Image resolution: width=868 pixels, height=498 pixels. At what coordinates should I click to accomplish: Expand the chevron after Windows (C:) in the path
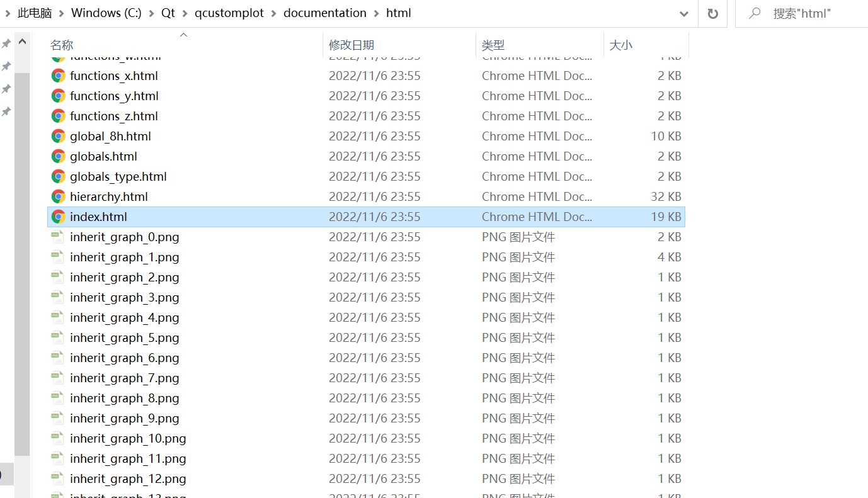point(152,13)
